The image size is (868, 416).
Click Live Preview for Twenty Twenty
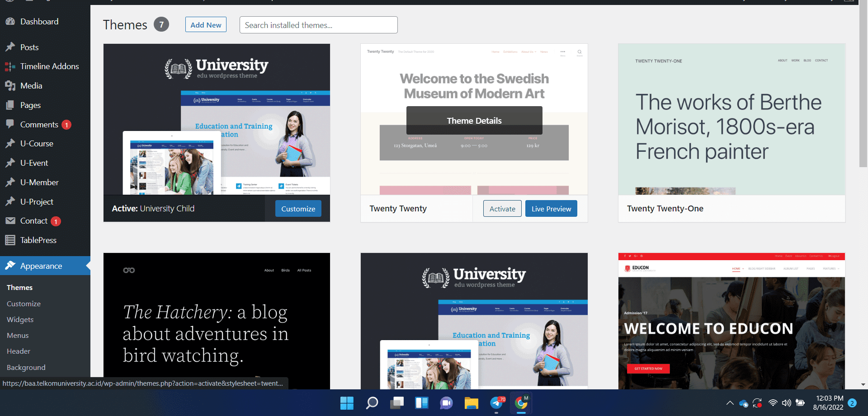551,209
